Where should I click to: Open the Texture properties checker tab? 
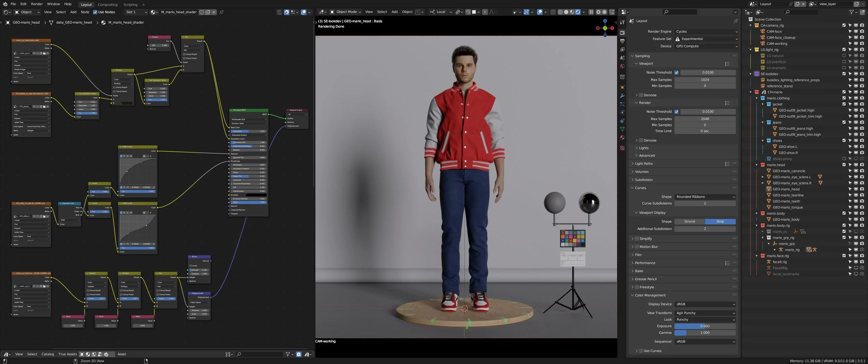click(622, 148)
